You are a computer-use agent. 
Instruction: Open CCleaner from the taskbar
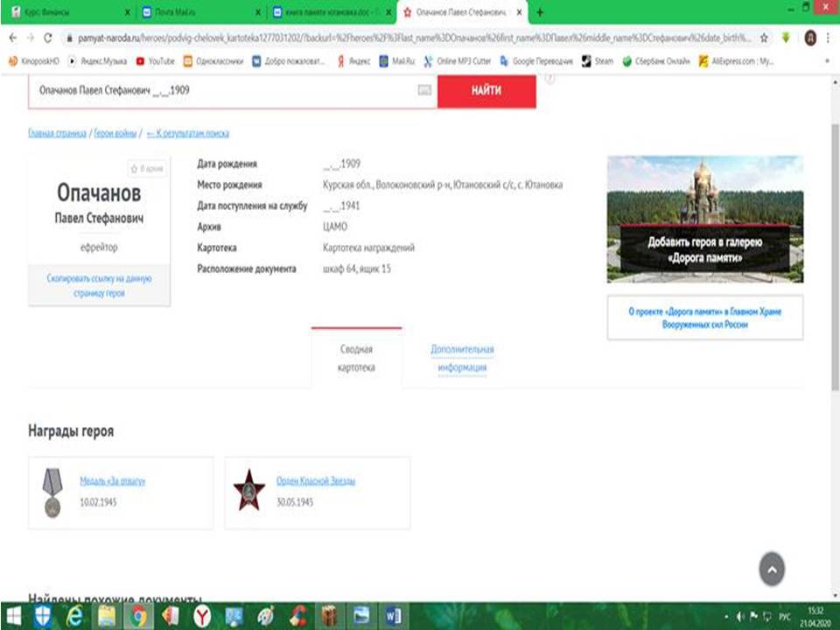[x=297, y=616]
